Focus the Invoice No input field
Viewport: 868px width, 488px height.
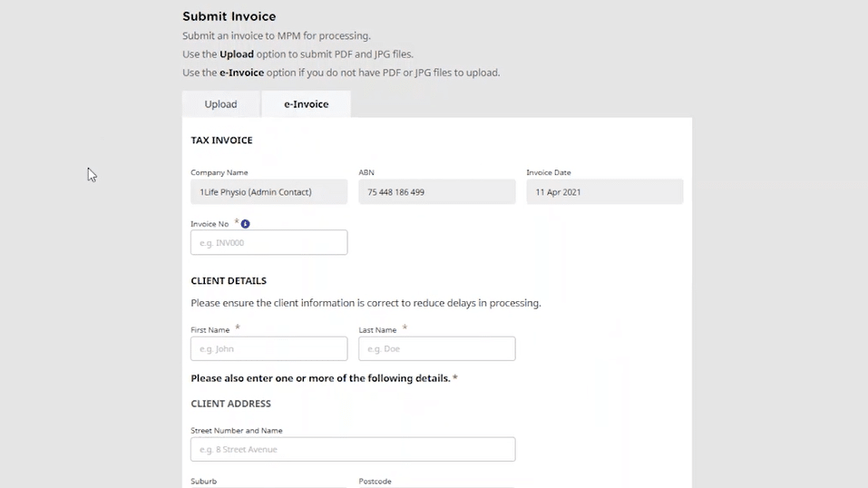click(268, 242)
